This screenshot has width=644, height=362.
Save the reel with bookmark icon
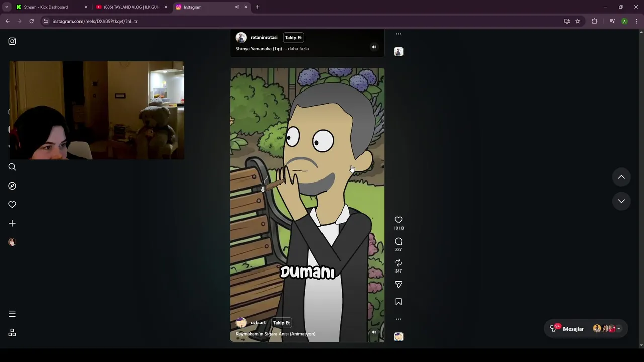tap(398, 302)
